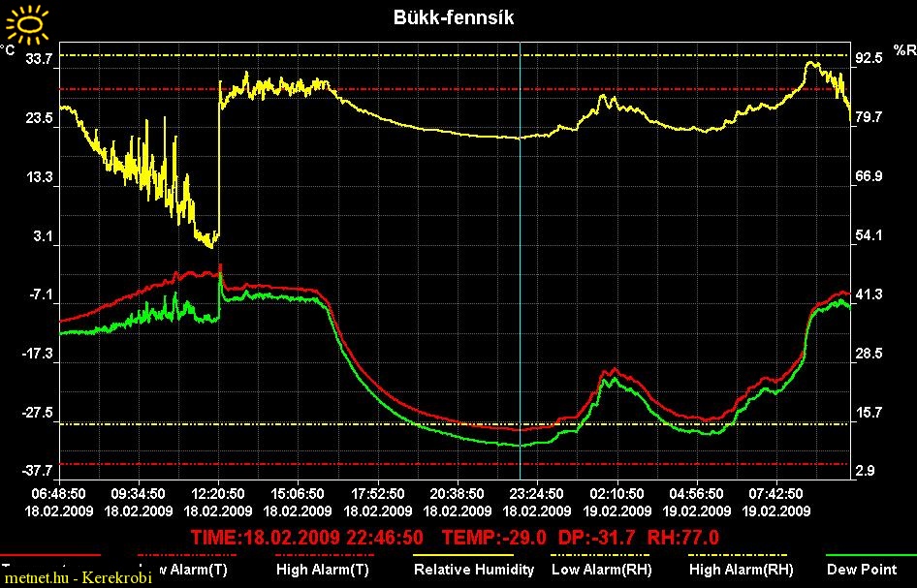Click the yellow Relative Humidity legend line swatch
Screen dimensions: 917x588
coord(474,557)
